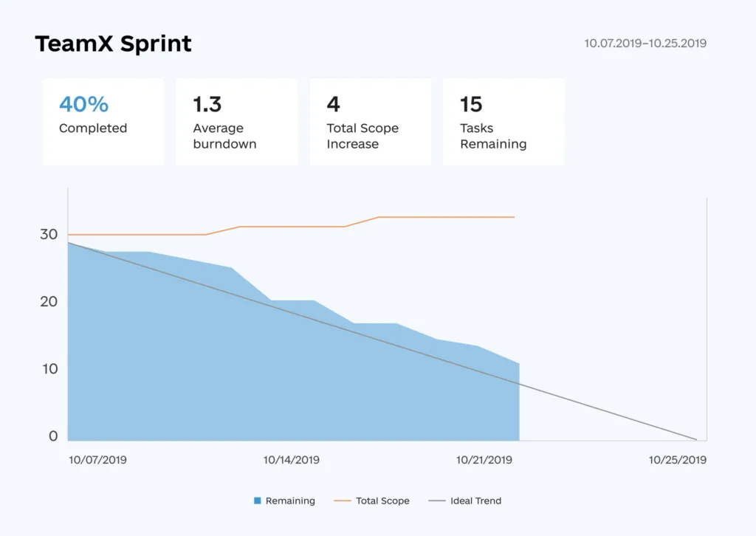Select the 10/07/2019 axis date label
This screenshot has width=756, height=536.
coord(98,460)
